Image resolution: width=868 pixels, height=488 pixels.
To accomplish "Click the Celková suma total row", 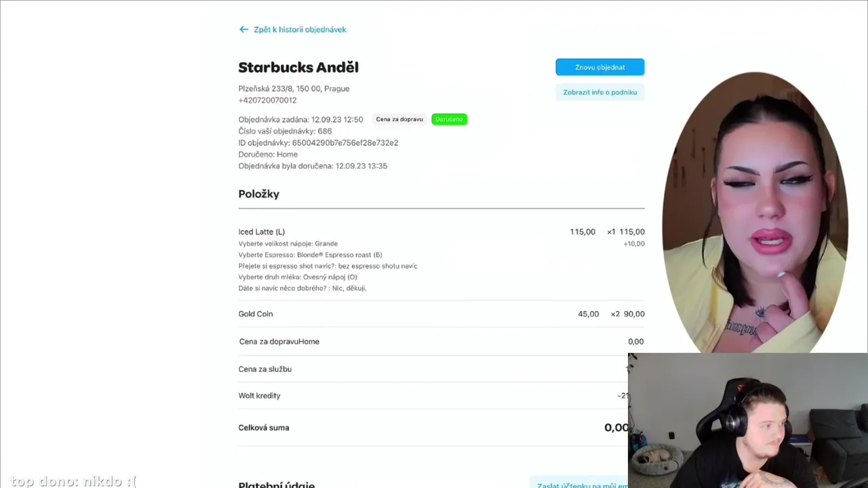I will tap(433, 428).
